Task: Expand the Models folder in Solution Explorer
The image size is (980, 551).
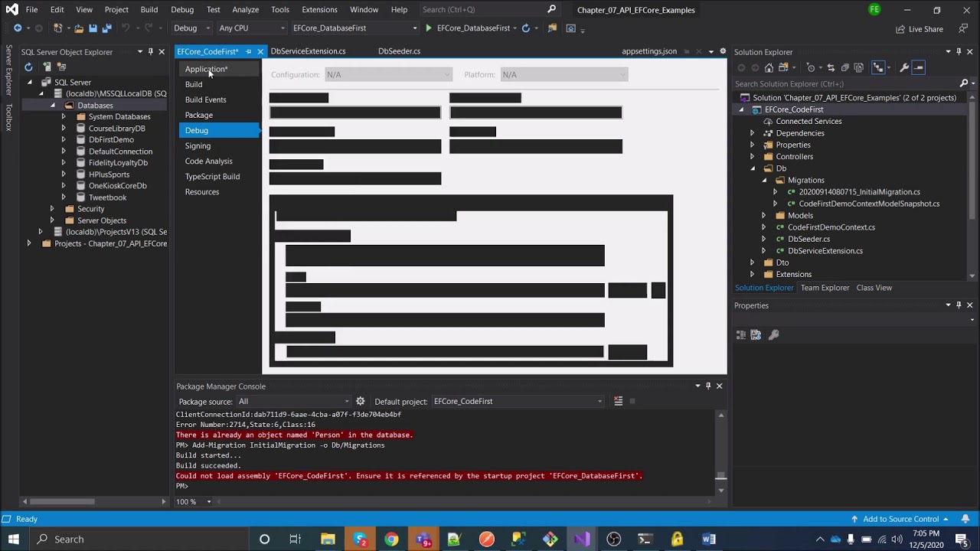Action: tap(763, 215)
